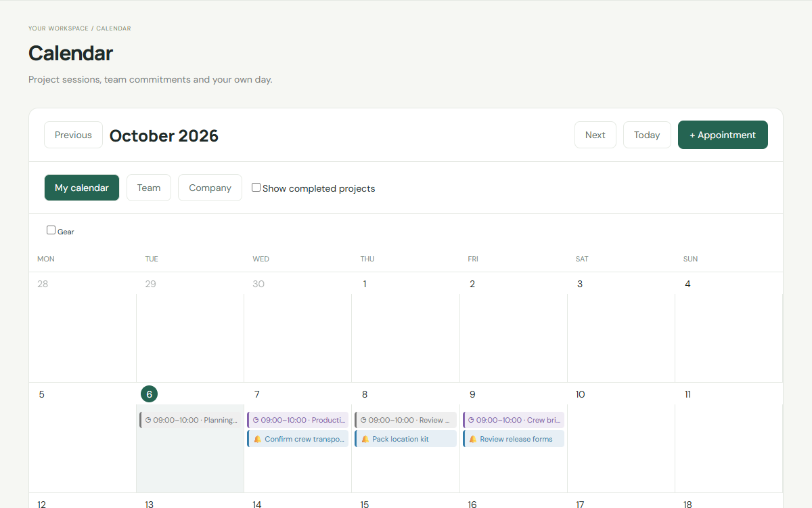Select day 4 in the calendar
This screenshot has width=812, height=508.
(687, 284)
